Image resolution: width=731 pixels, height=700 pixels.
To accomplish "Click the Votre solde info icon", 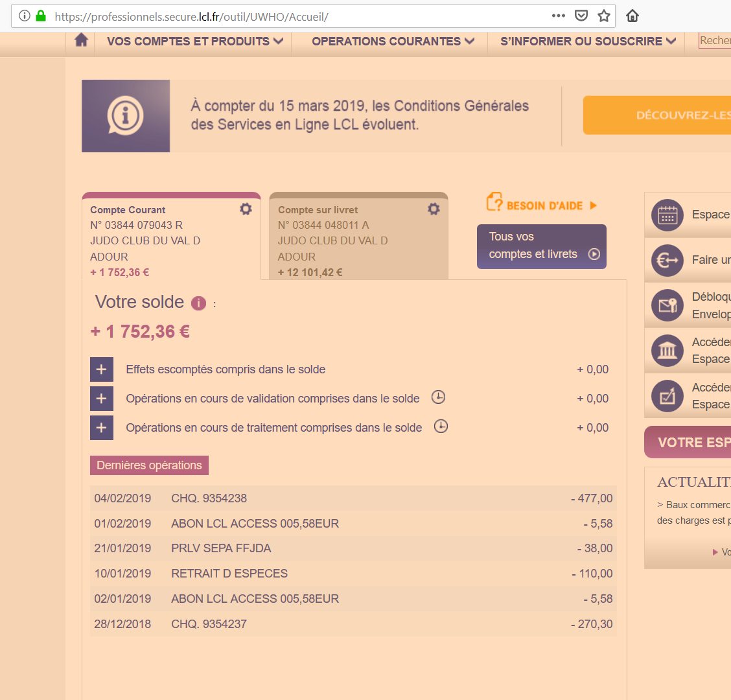I will 198,303.
